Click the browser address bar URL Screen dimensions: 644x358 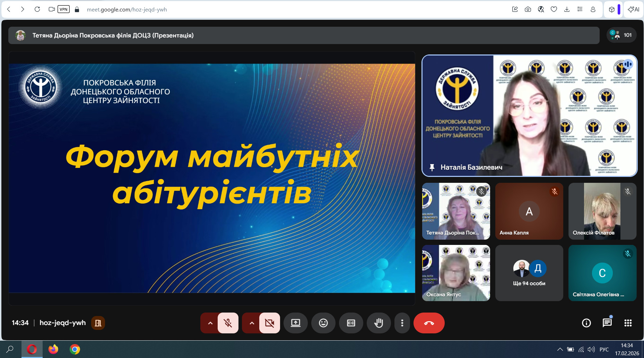(127, 9)
